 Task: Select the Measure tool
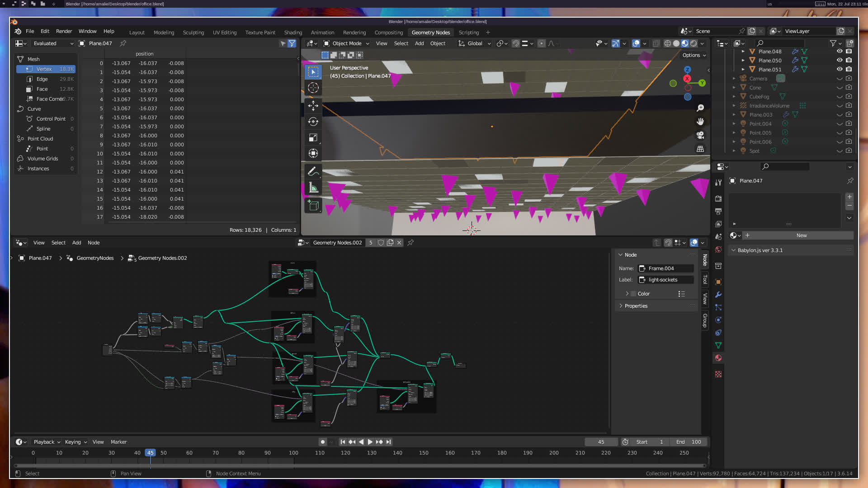pyautogui.click(x=313, y=188)
